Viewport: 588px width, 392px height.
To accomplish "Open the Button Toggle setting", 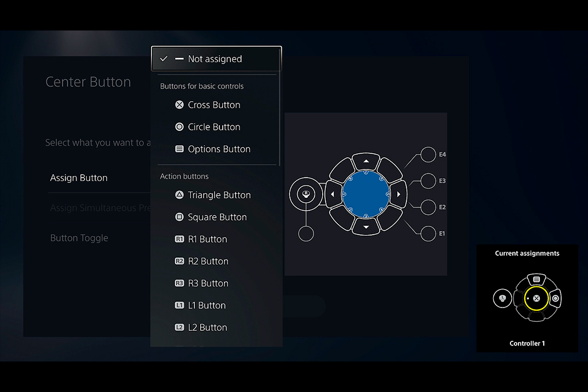I will click(x=79, y=238).
